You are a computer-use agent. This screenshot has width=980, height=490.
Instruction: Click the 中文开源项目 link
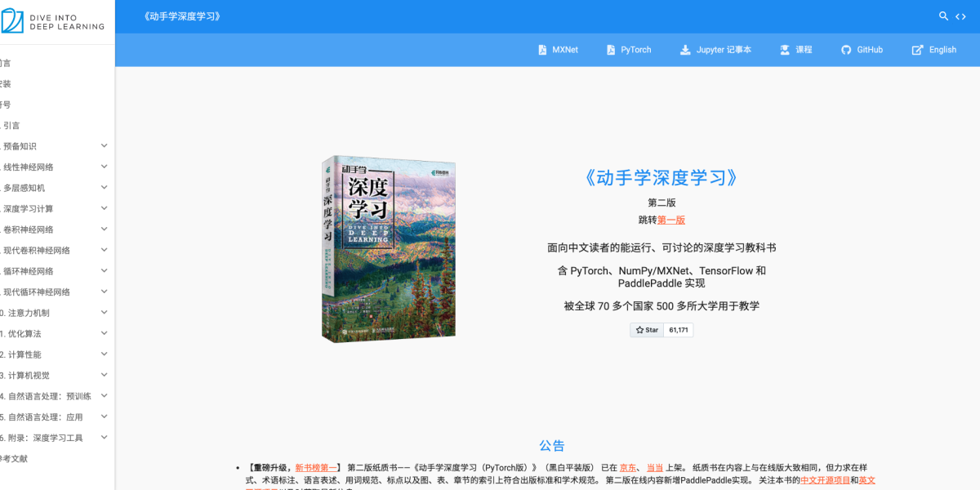point(826,479)
